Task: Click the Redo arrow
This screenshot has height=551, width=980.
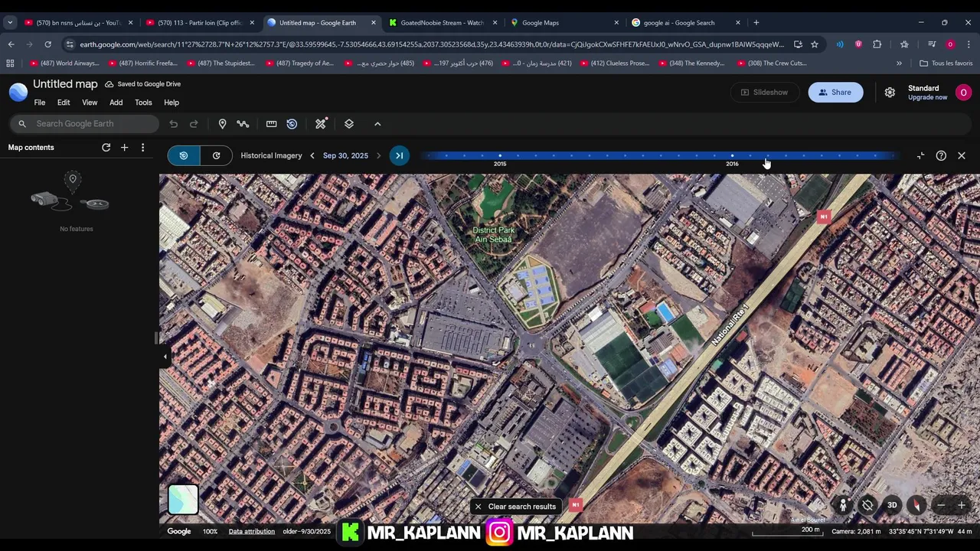Action: [x=194, y=124]
